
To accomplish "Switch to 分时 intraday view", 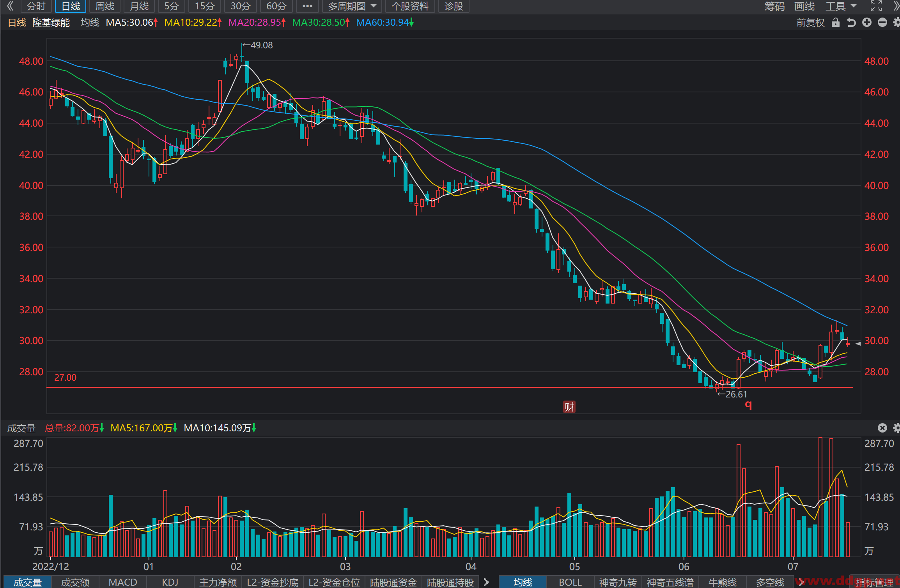I will click(36, 6).
